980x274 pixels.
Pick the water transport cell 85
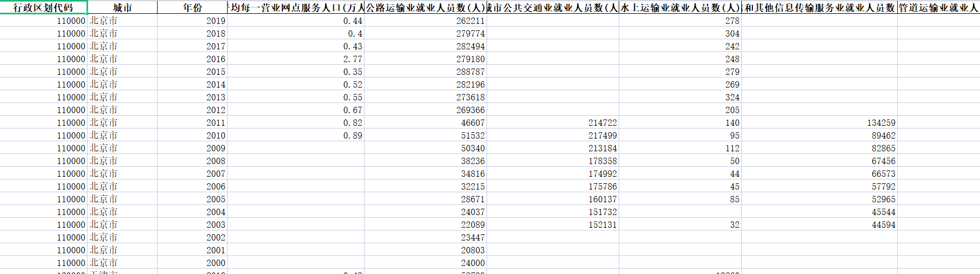click(680, 199)
